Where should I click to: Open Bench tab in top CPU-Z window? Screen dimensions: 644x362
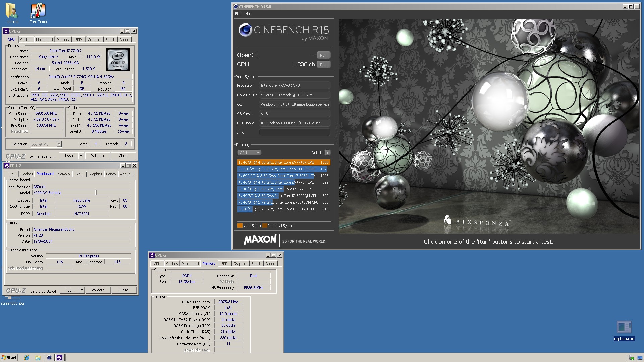pos(110,40)
